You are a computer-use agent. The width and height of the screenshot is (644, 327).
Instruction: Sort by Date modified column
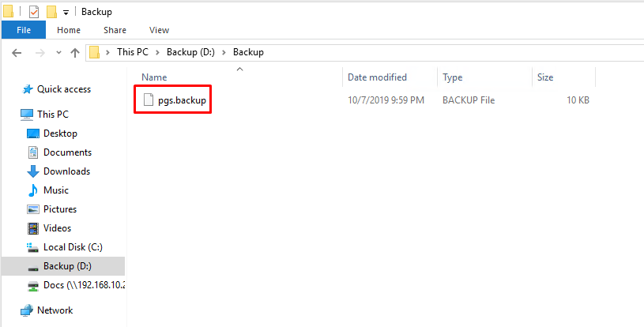tap(377, 77)
